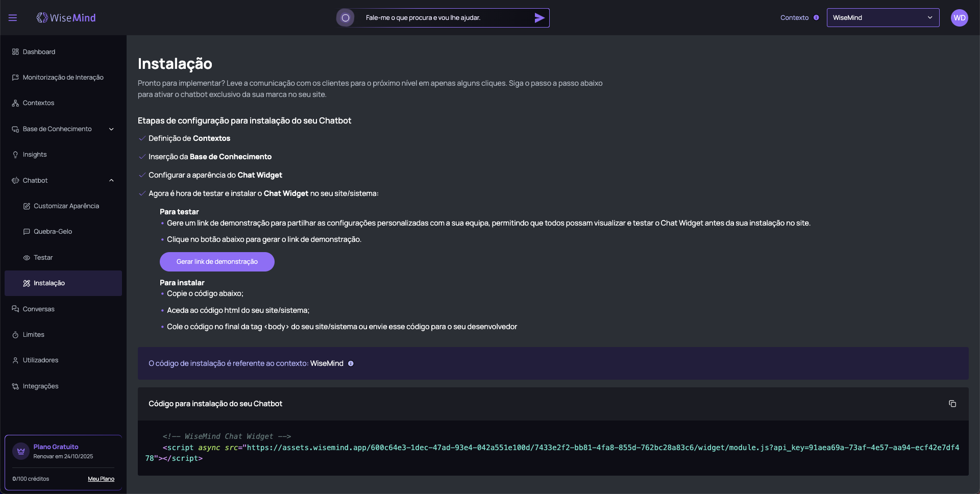Viewport: 980px width, 494px height.
Task: Open the WD user avatar
Action: click(959, 18)
